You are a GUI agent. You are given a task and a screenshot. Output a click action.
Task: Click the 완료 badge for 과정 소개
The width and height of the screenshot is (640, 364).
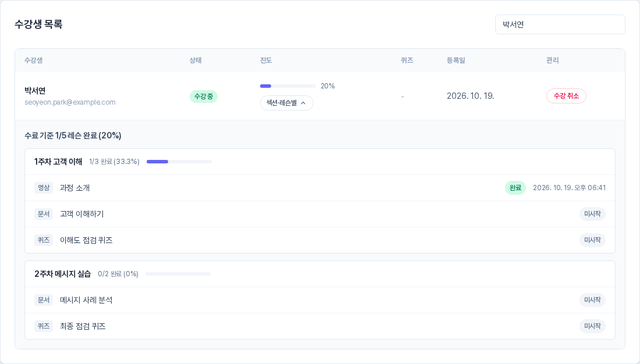point(515,188)
